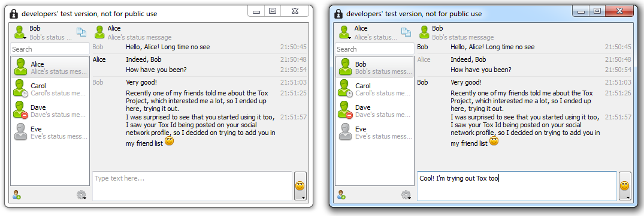Click 'Very good!' message in right window
Viewport: 644px width, 216px height.
[x=466, y=82]
